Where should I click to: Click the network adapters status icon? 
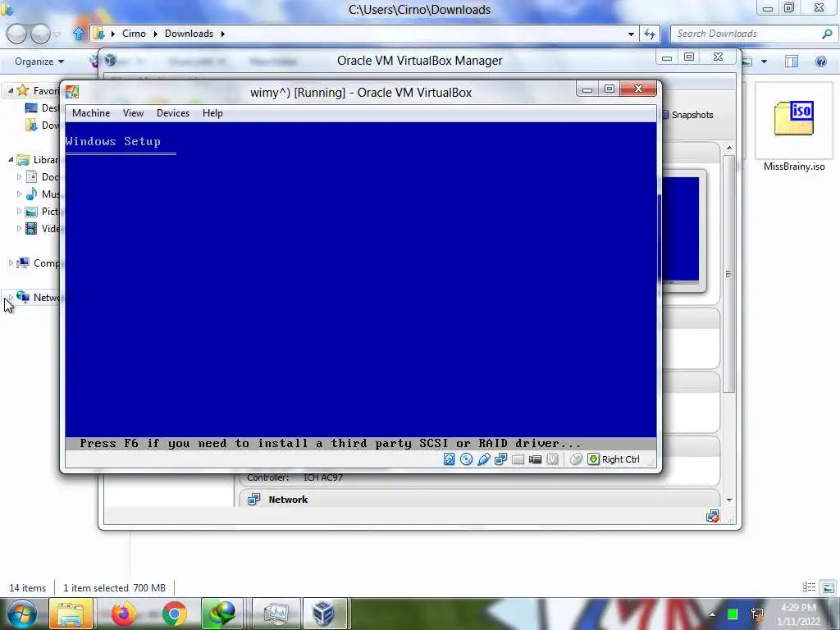[501, 459]
